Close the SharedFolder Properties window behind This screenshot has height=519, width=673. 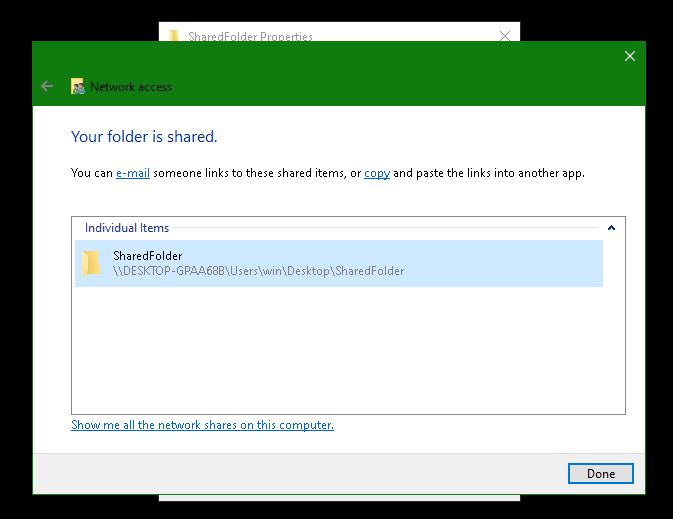tap(505, 36)
